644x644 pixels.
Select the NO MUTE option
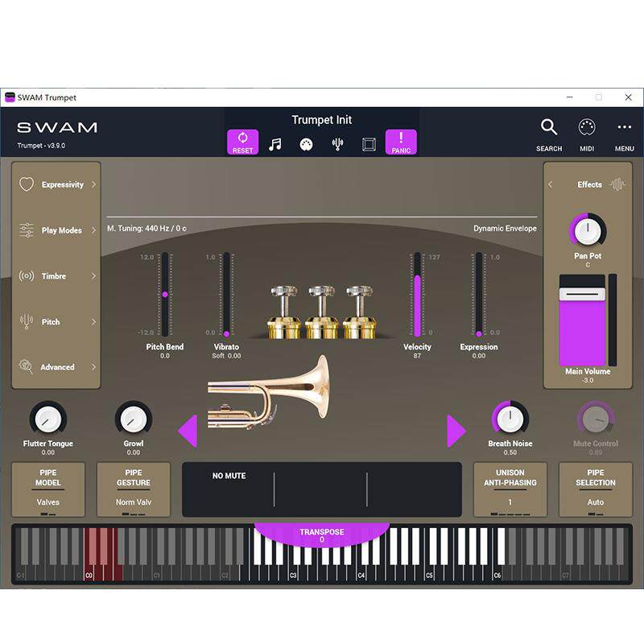tap(229, 476)
